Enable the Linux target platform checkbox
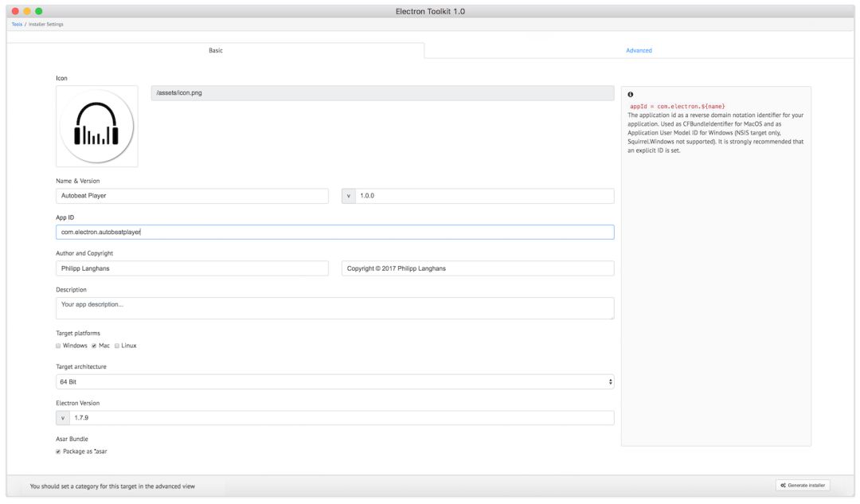This screenshot has width=860, height=504. 117,346
